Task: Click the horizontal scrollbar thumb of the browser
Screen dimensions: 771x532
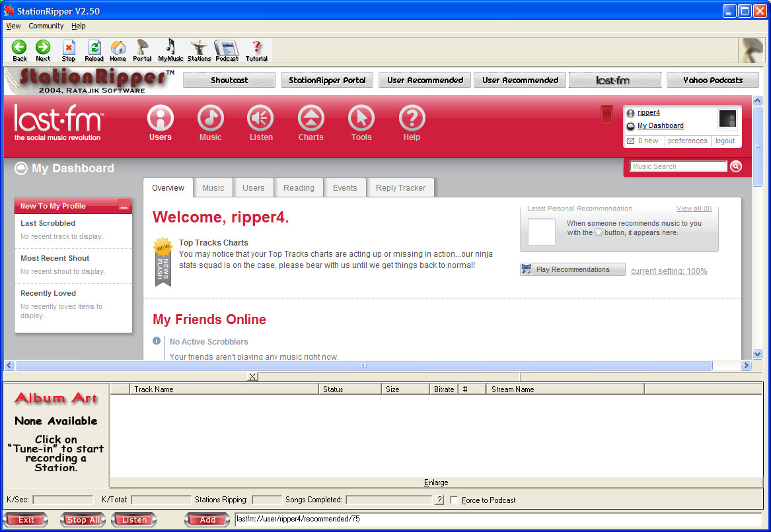Action: coord(364,366)
